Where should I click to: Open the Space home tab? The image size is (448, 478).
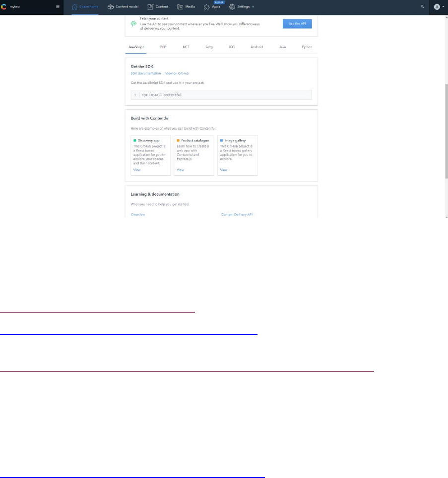pyautogui.click(x=85, y=7)
